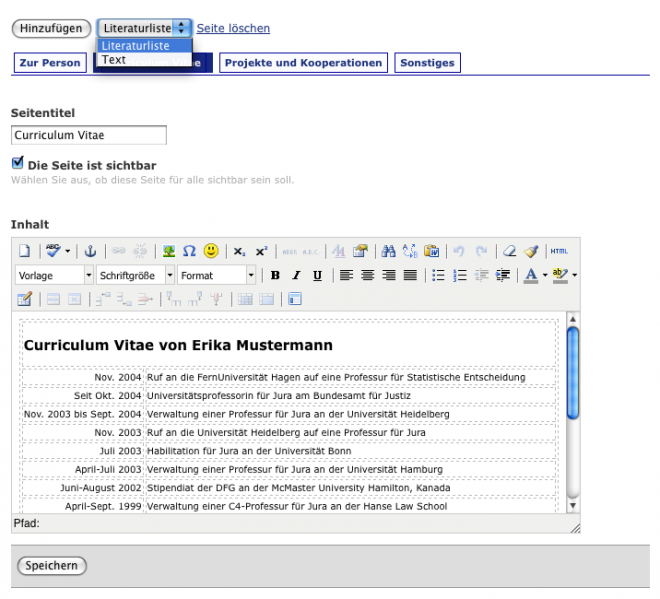
Task: Toggle bold formatting
Action: click(x=275, y=275)
